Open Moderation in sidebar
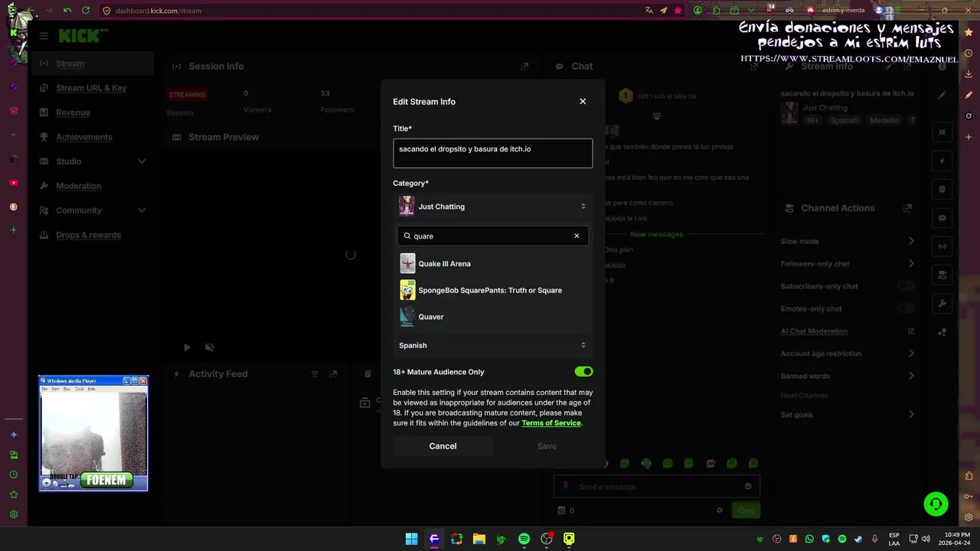Image resolution: width=980 pixels, height=551 pixels. coord(78,186)
